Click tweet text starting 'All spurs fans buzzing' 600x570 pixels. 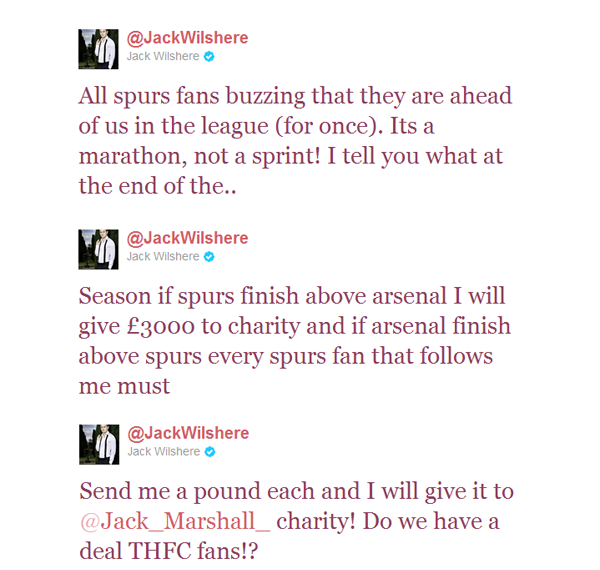point(295,141)
